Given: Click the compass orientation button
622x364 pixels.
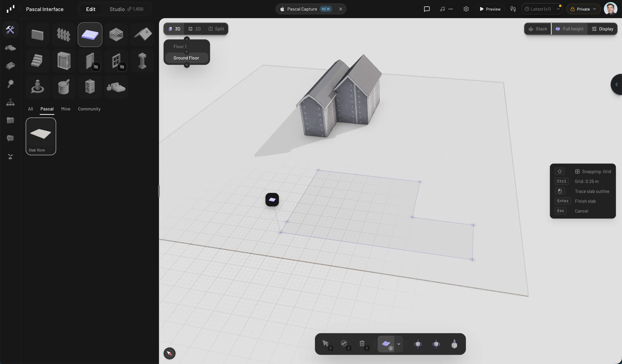Looking at the screenshot, I should coord(170,353).
